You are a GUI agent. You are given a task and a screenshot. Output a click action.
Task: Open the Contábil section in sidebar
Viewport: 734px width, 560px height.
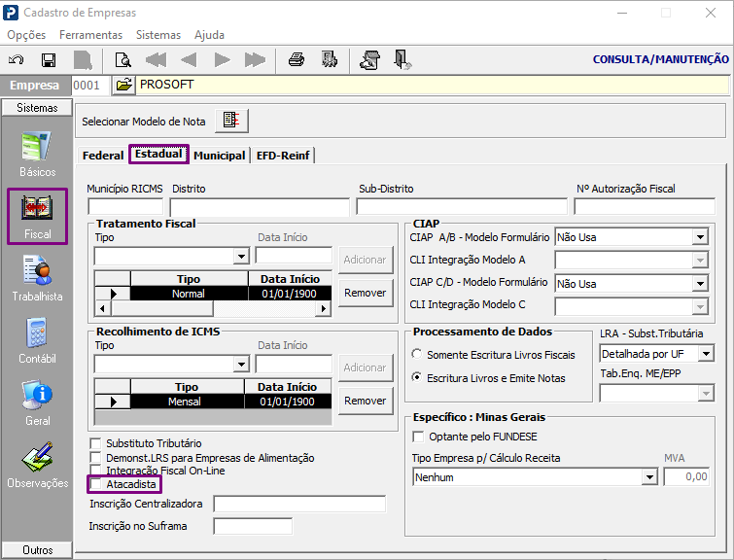[38, 341]
